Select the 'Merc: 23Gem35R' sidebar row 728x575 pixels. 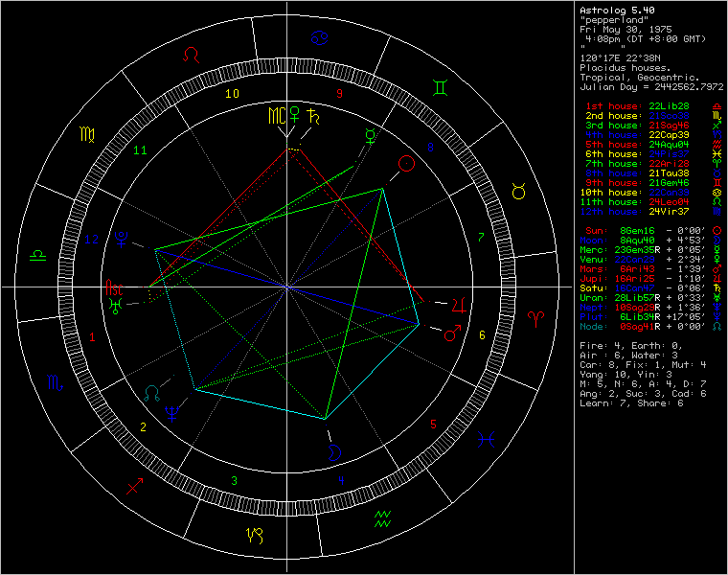coord(651,250)
